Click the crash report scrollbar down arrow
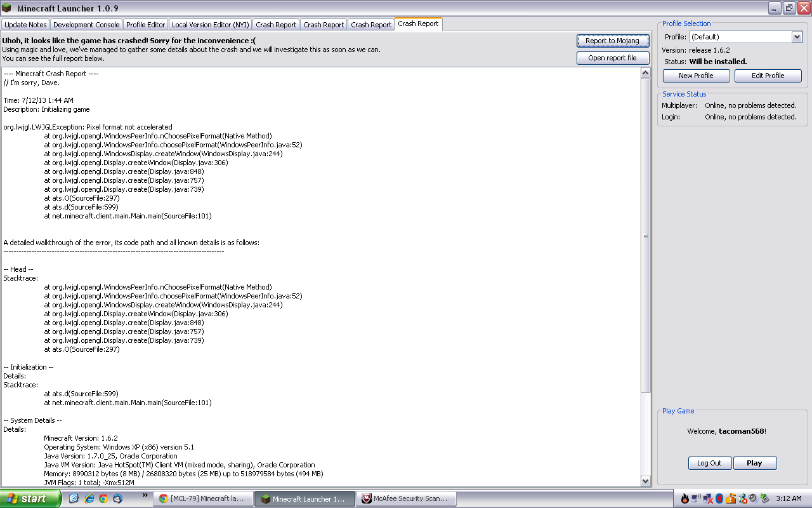Image resolution: width=812 pixels, height=508 pixels. click(x=646, y=481)
